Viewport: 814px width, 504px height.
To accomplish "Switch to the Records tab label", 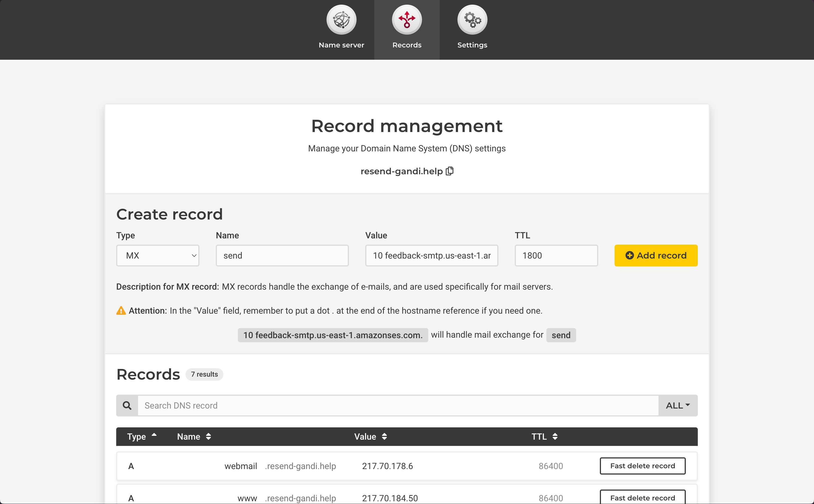I will click(x=407, y=45).
